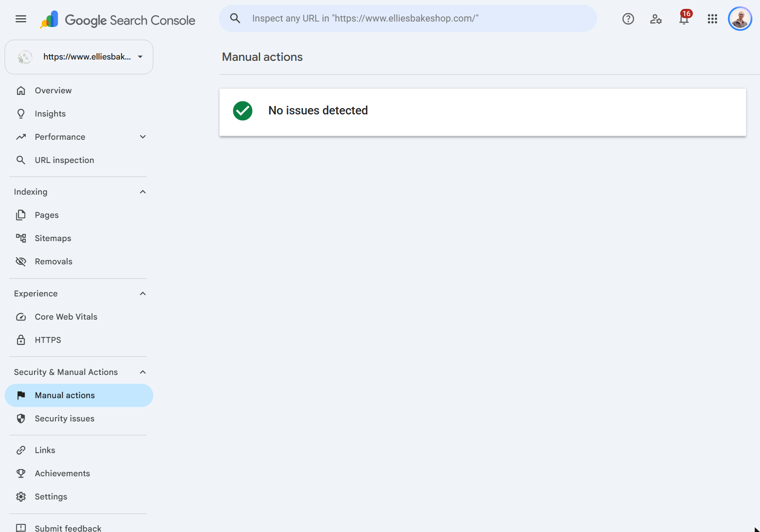Click the Links chain icon
This screenshot has width=760, height=532.
[x=21, y=450]
